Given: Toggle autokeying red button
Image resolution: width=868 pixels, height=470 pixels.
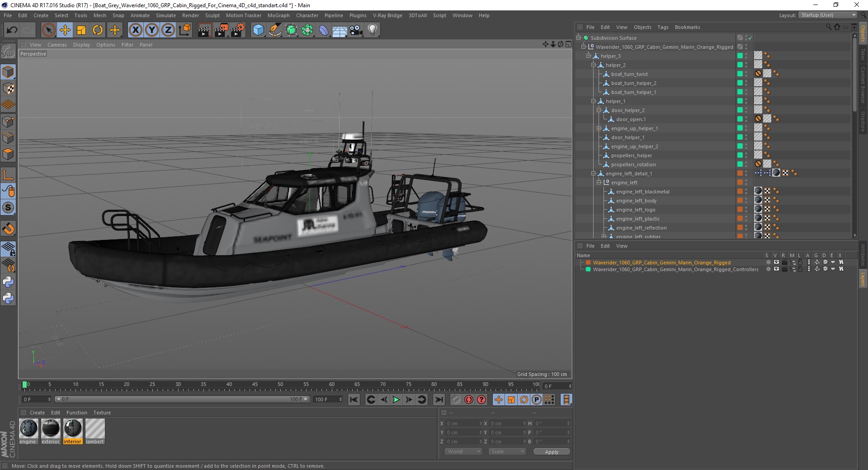Looking at the screenshot, I should tap(469, 399).
